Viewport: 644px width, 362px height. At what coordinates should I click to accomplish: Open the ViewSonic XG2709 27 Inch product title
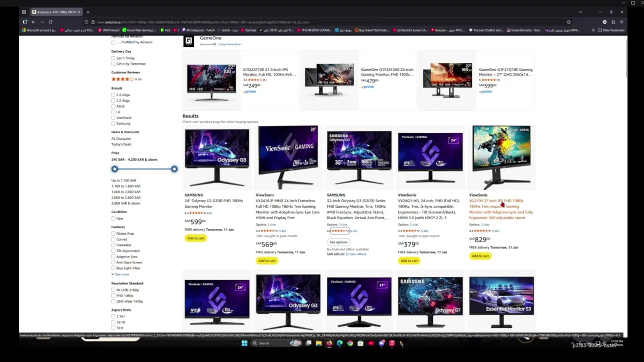(501, 209)
